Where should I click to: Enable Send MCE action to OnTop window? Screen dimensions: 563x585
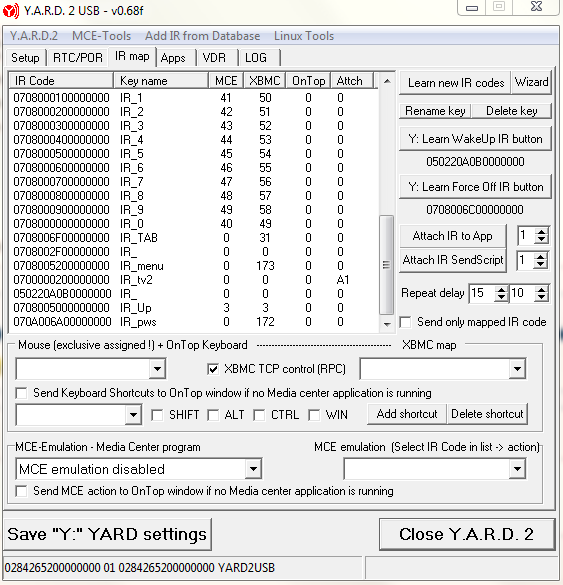pos(21,491)
